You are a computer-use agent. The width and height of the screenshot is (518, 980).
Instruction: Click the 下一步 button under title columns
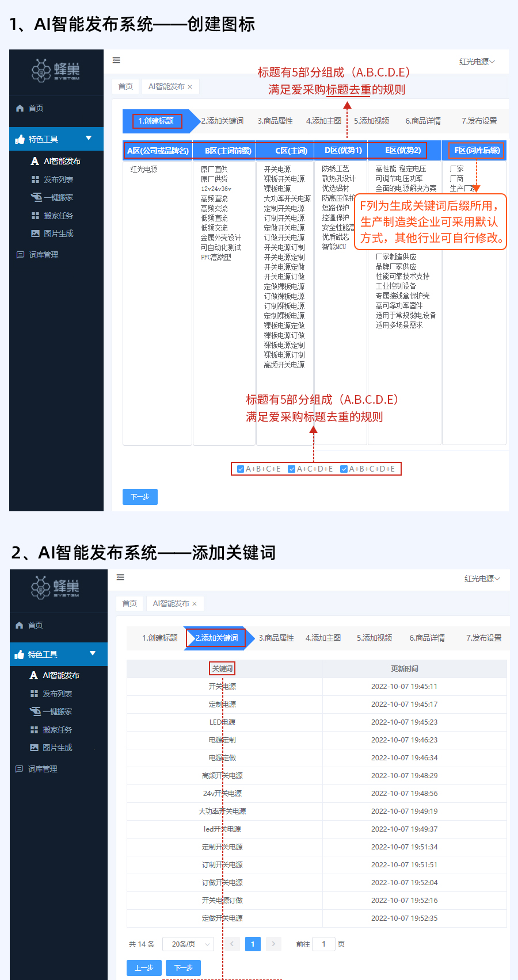[x=140, y=497]
